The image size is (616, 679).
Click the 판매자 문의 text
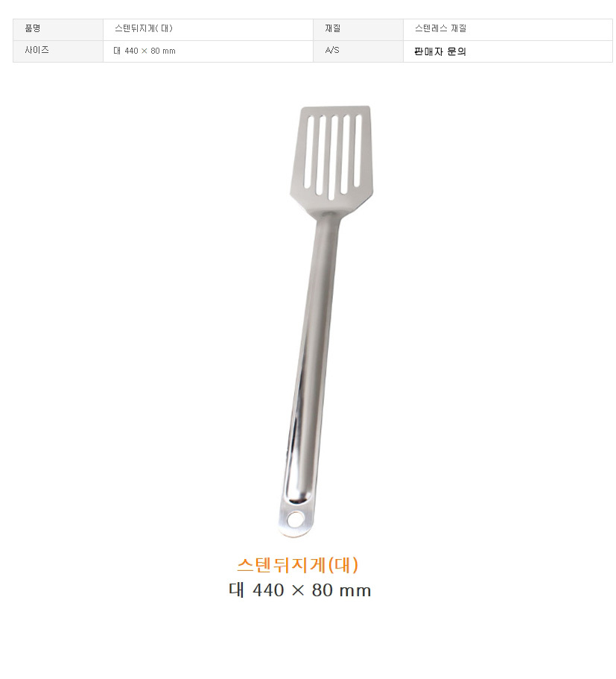pyautogui.click(x=439, y=51)
